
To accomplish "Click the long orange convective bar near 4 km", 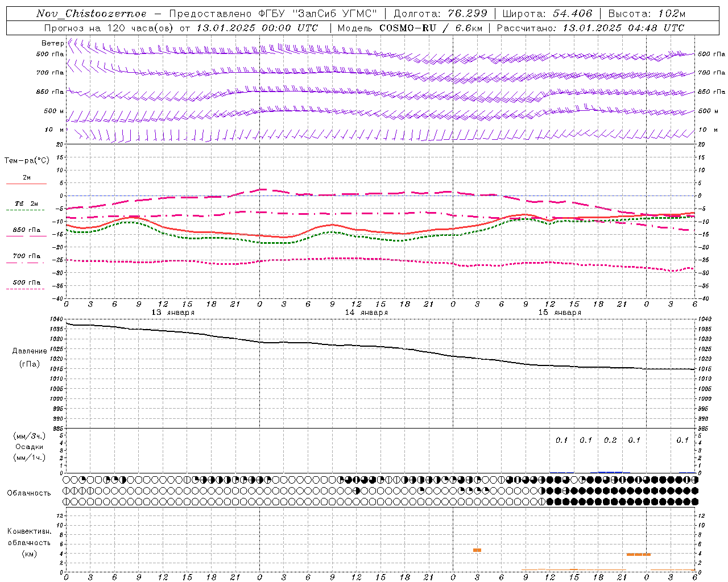I will coord(638,555).
